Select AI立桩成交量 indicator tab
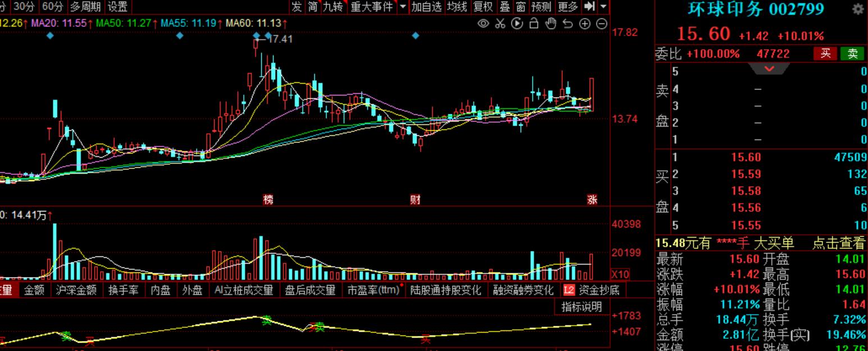The width and height of the screenshot is (868, 351). [x=244, y=290]
